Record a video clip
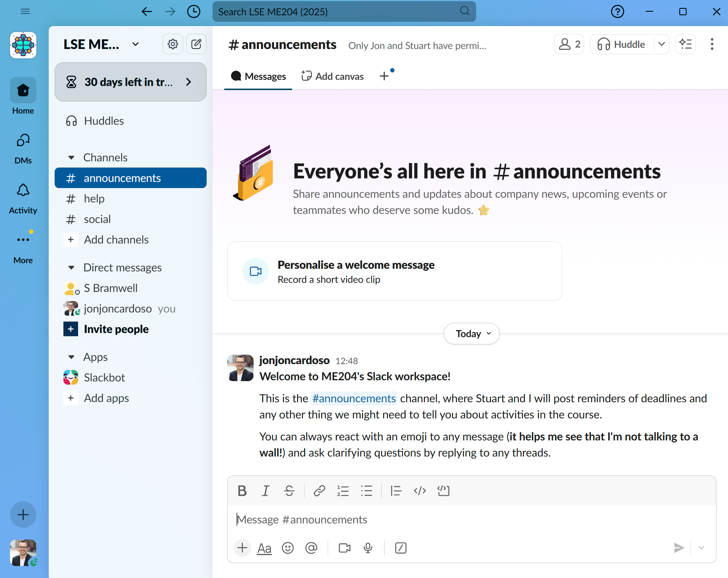Screen dimensions: 728x578 [x=344, y=548]
